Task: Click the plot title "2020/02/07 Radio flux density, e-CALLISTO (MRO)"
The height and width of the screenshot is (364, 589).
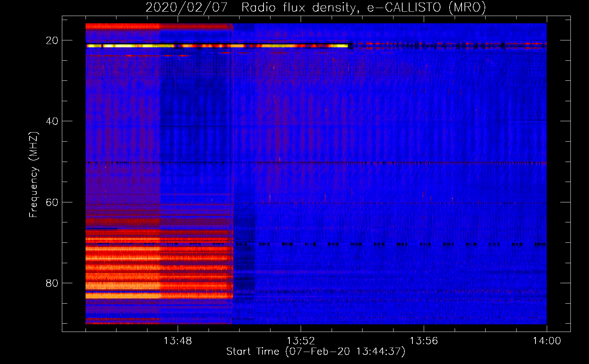Action: coord(316,7)
